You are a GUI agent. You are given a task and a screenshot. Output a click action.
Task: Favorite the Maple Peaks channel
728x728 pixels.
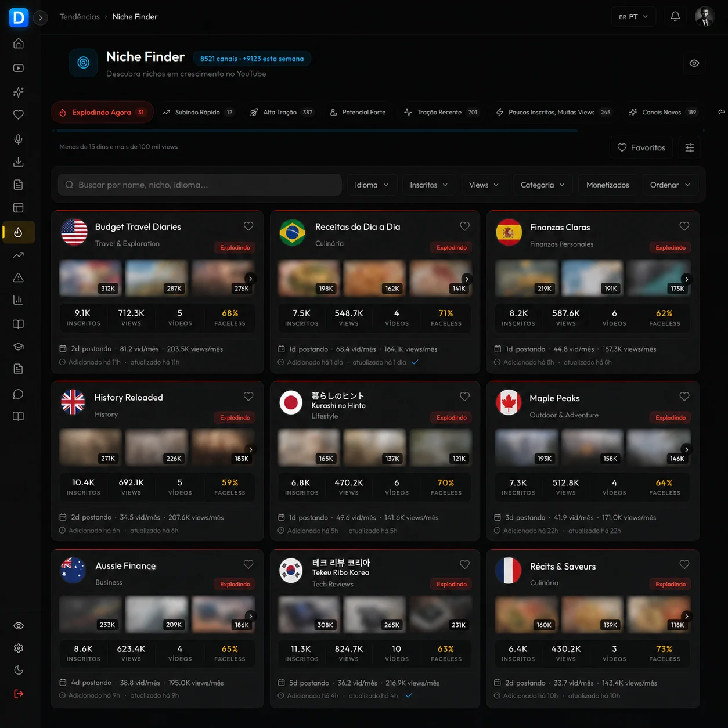[684, 397]
